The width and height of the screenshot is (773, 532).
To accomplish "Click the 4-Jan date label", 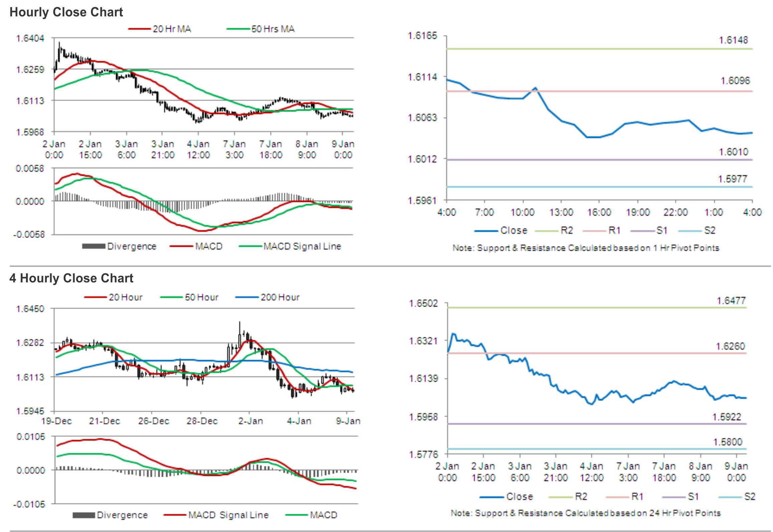I will 299,421.
